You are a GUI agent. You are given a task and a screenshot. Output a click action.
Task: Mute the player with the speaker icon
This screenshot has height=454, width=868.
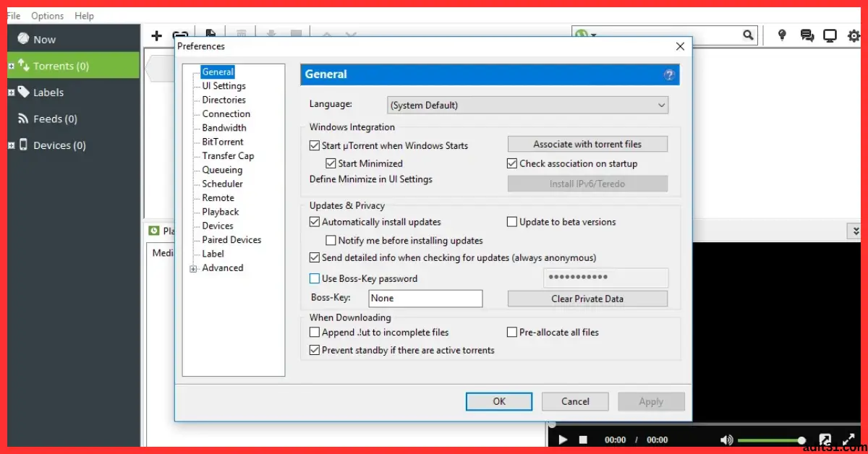pyautogui.click(x=726, y=440)
